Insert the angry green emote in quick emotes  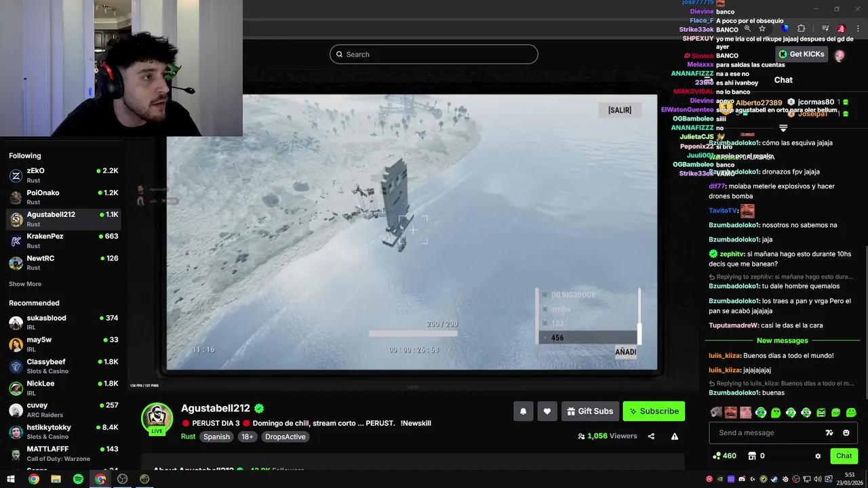click(821, 412)
